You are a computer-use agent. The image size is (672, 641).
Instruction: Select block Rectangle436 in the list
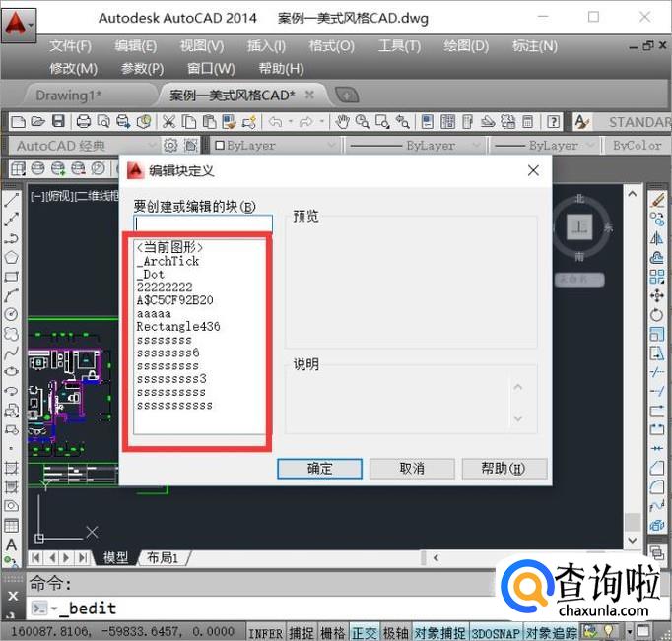178,326
